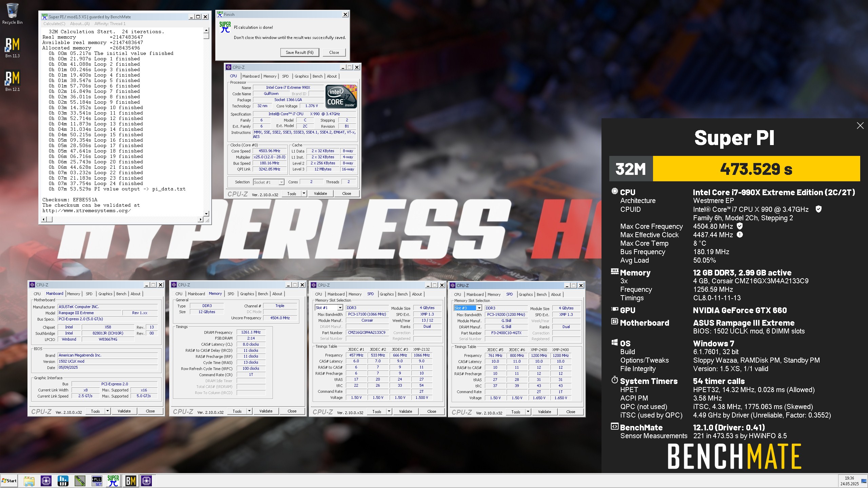Click the Windows OS logo icon in BenchMate panel

(x=614, y=342)
